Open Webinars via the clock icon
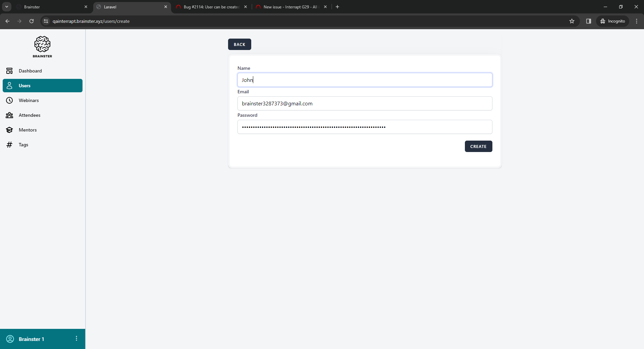This screenshot has width=644, height=349. pyautogui.click(x=9, y=100)
